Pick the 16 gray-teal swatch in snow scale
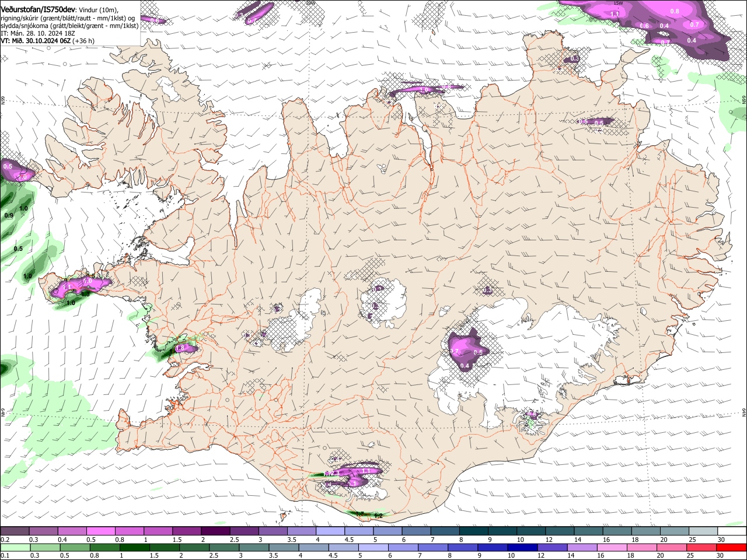Viewport: 747px width, 560px height. [617, 531]
